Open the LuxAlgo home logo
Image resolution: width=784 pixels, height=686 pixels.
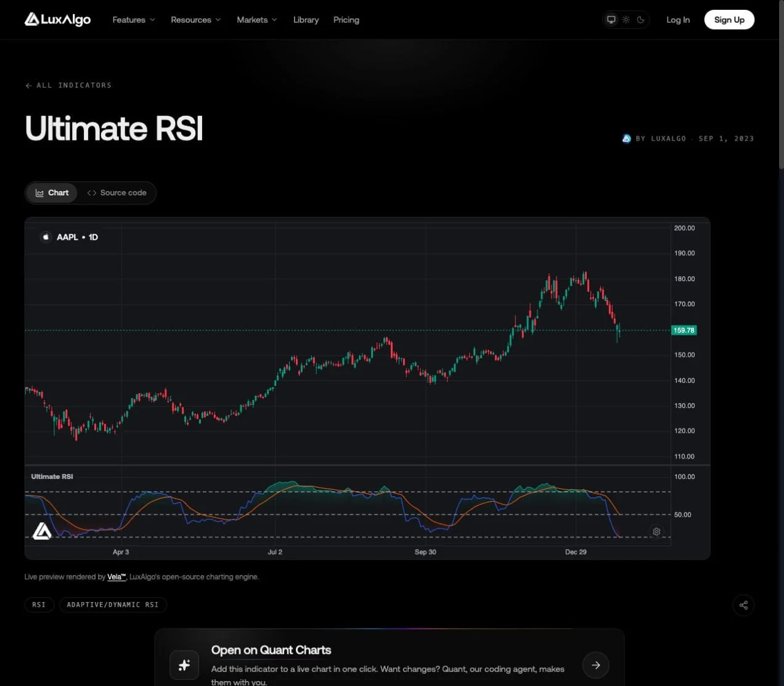(x=57, y=20)
